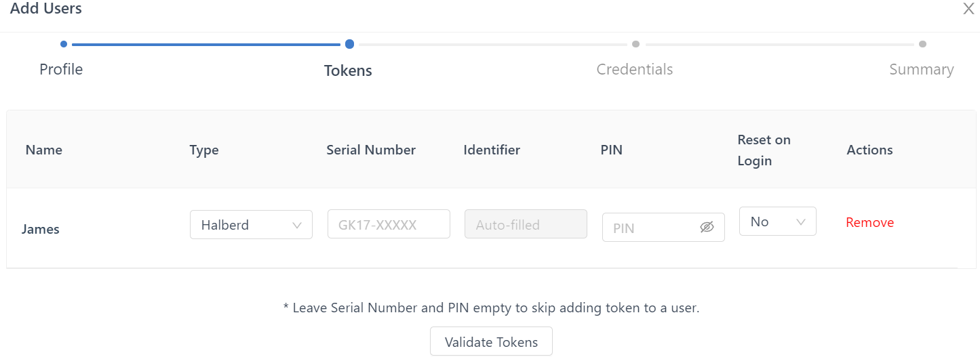The height and width of the screenshot is (357, 980).
Task: Click the Profile step dot indicator
Action: pos(64,44)
